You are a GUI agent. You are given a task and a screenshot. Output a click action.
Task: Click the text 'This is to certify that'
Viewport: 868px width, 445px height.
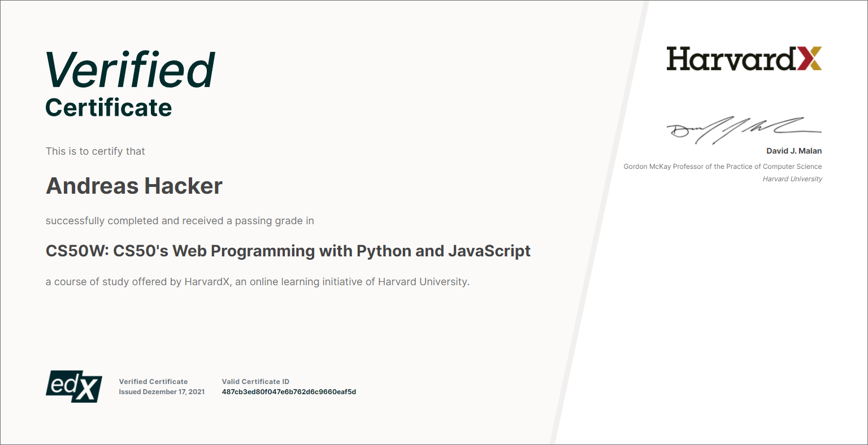coord(96,151)
